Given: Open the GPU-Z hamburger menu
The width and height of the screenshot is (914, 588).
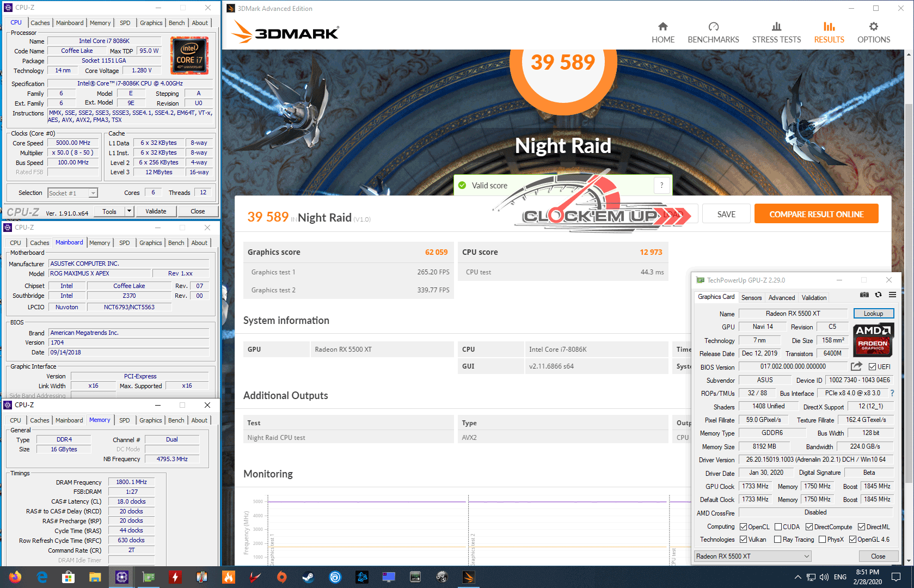Looking at the screenshot, I should point(892,295).
